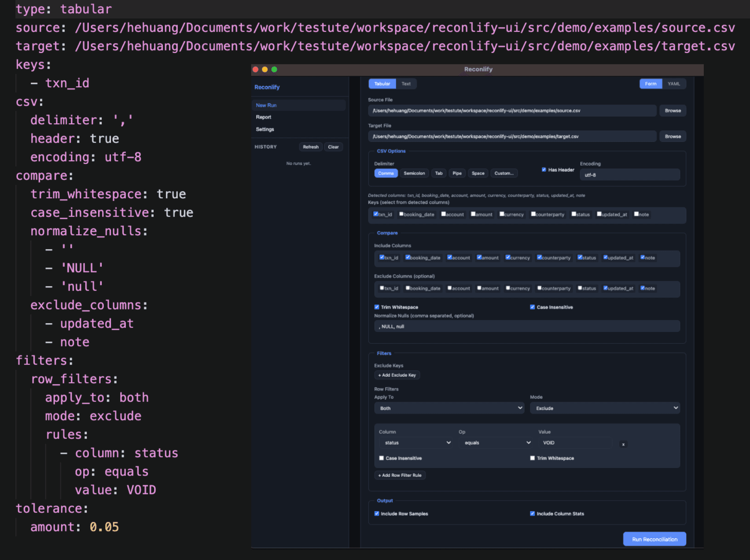
Task: Select the Space delimiter option
Action: pyautogui.click(x=478, y=173)
